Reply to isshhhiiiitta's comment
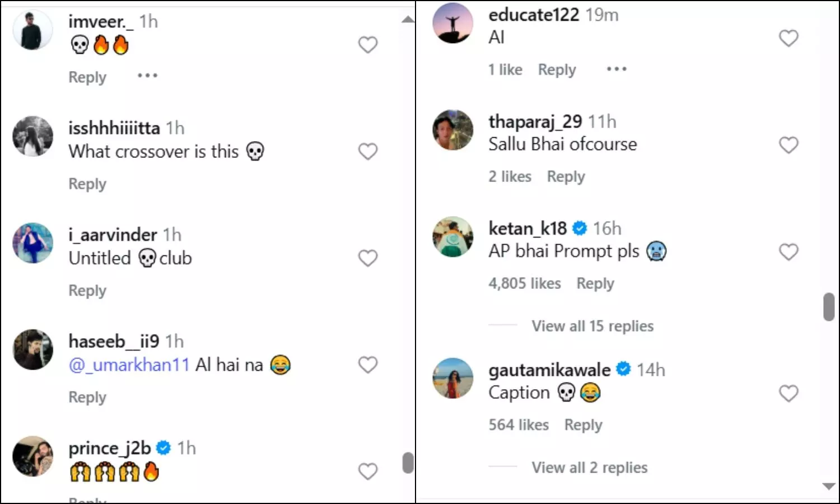 tap(87, 184)
